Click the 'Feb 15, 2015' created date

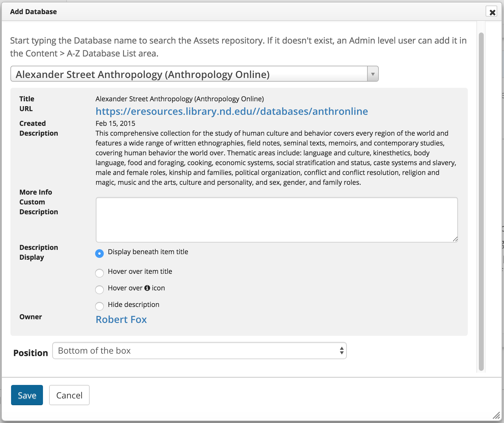pos(115,123)
